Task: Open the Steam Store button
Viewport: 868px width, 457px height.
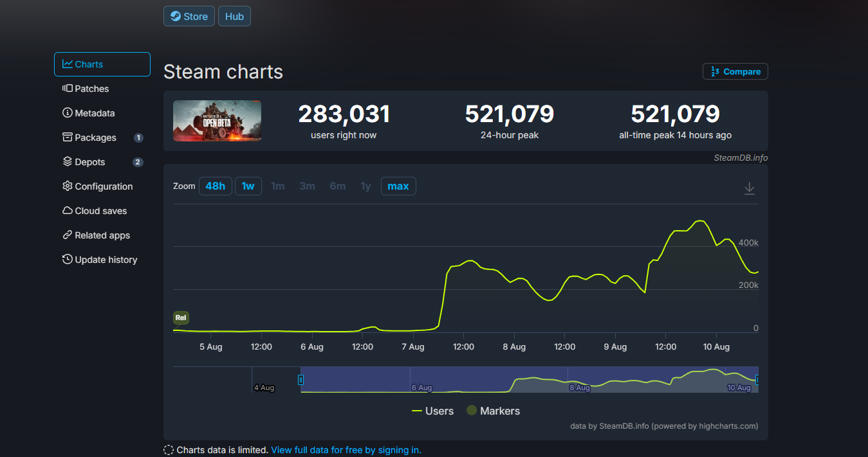Action: (189, 17)
